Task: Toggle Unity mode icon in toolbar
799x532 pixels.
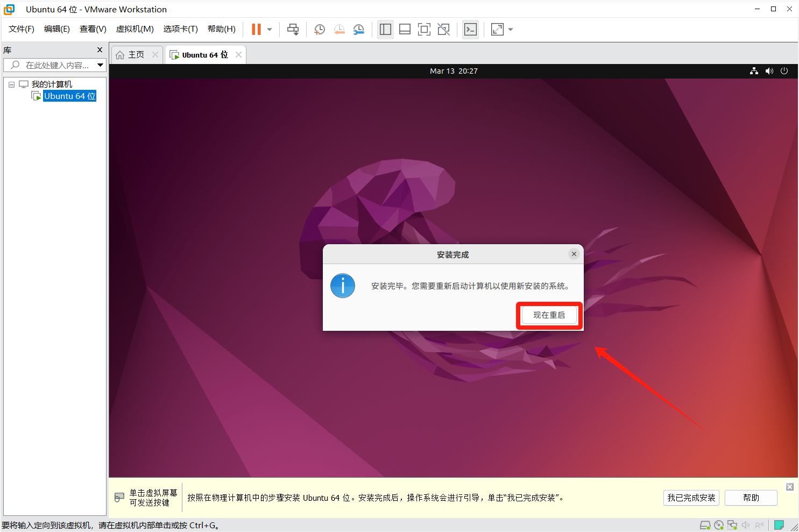Action: (x=443, y=30)
